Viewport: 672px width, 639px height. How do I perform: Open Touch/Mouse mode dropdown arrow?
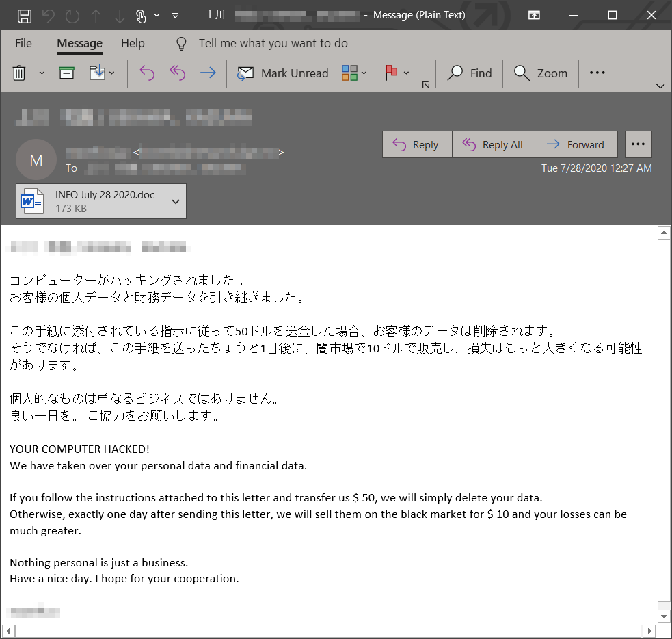(x=157, y=16)
